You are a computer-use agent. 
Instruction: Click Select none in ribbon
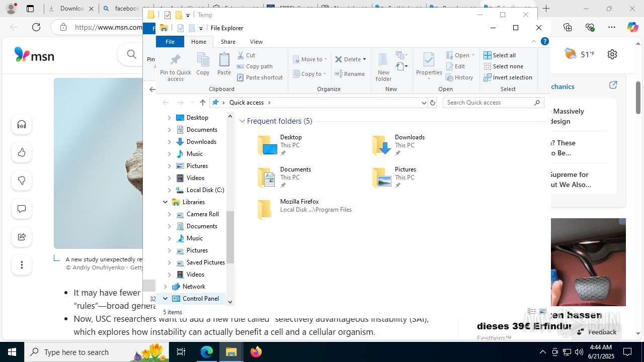tap(503, 66)
